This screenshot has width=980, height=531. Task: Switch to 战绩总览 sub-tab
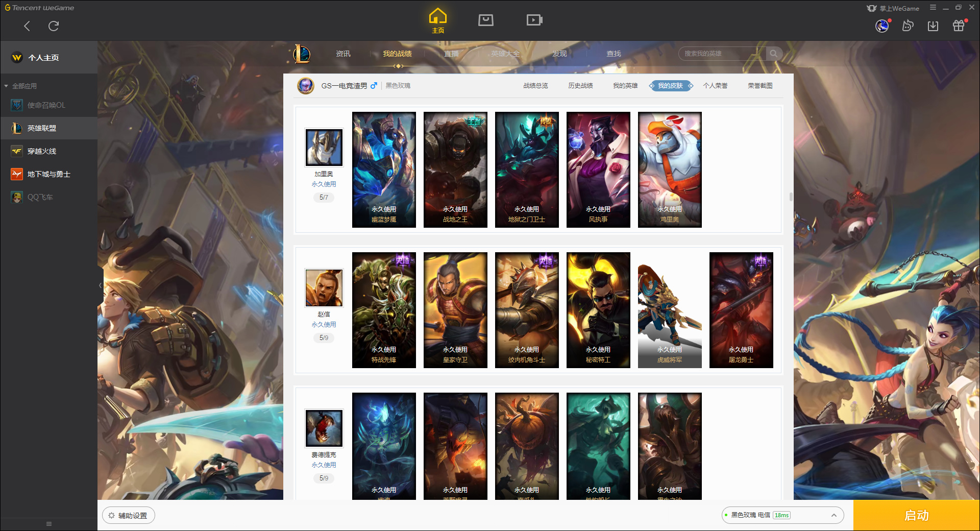pyautogui.click(x=535, y=86)
